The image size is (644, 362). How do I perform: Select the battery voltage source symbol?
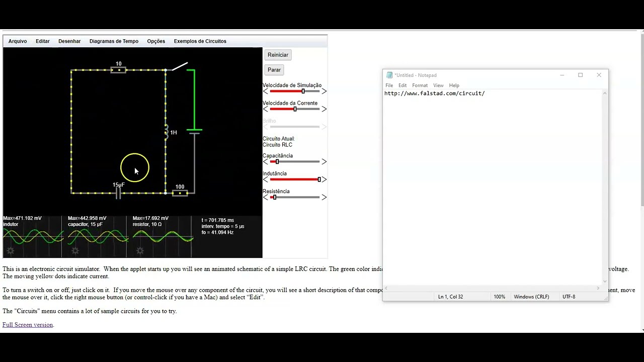click(x=194, y=132)
